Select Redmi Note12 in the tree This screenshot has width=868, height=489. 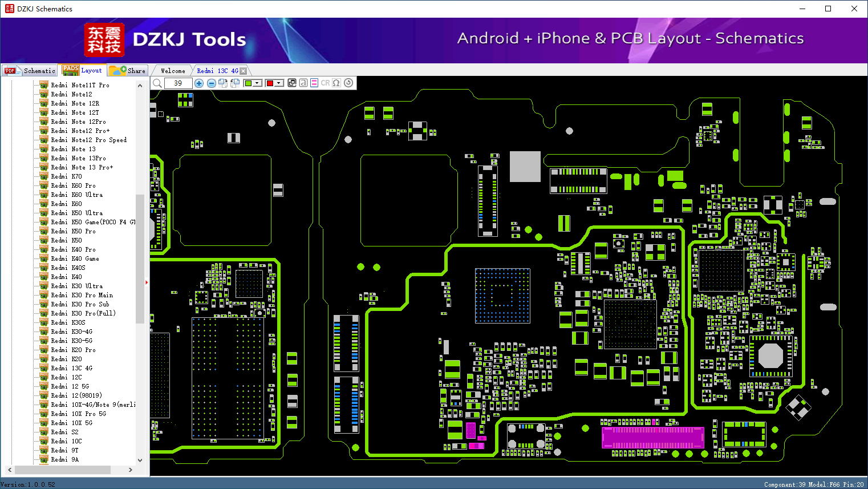tap(71, 94)
